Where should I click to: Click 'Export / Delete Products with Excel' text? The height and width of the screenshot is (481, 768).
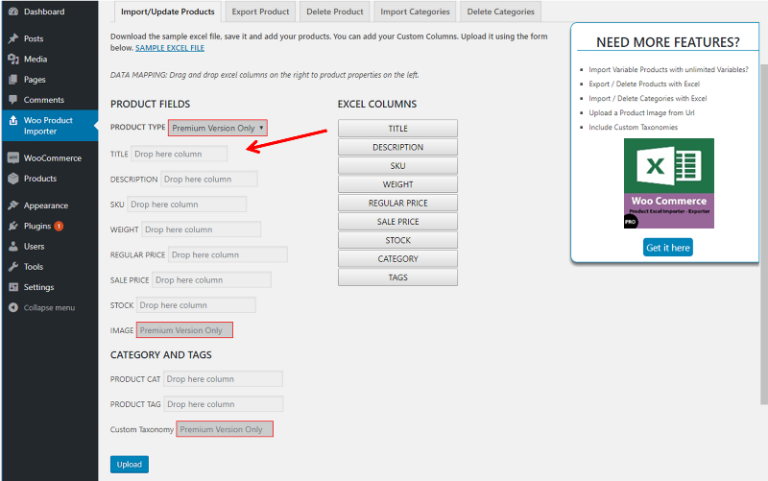pyautogui.click(x=644, y=84)
